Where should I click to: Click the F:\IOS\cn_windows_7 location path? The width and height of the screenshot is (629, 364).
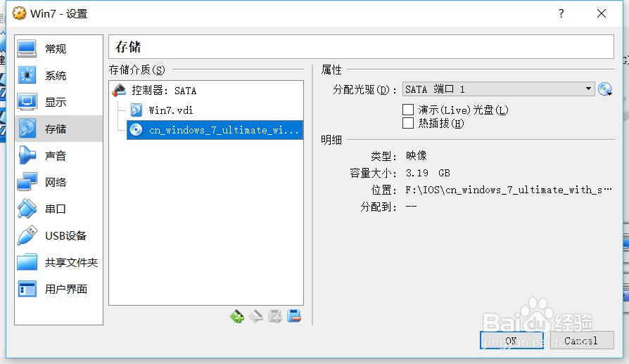click(509, 190)
